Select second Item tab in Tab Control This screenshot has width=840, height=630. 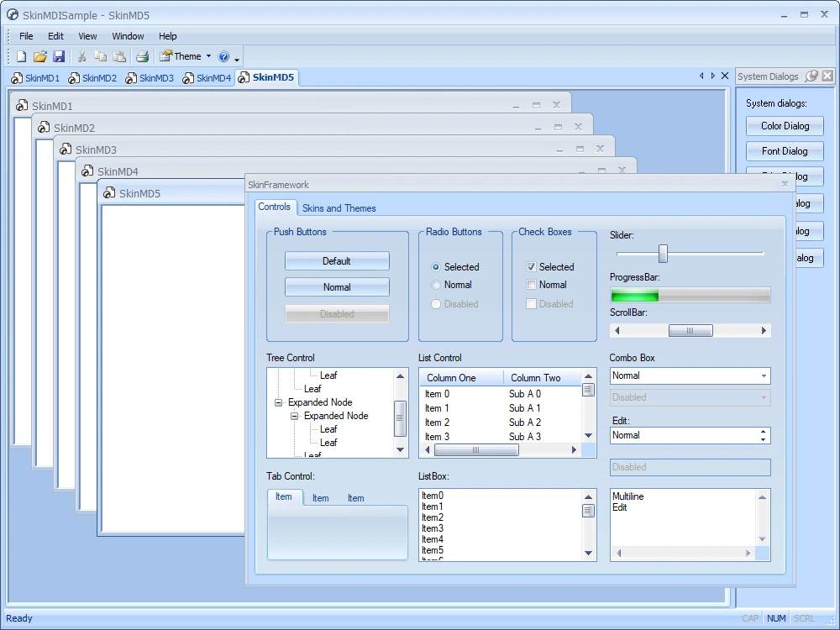coord(320,498)
